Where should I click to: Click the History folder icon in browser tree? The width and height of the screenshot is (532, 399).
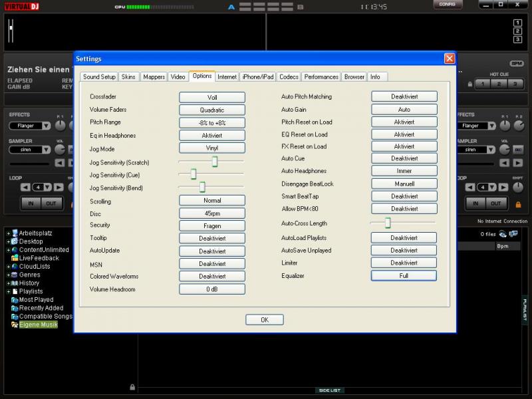point(14,283)
